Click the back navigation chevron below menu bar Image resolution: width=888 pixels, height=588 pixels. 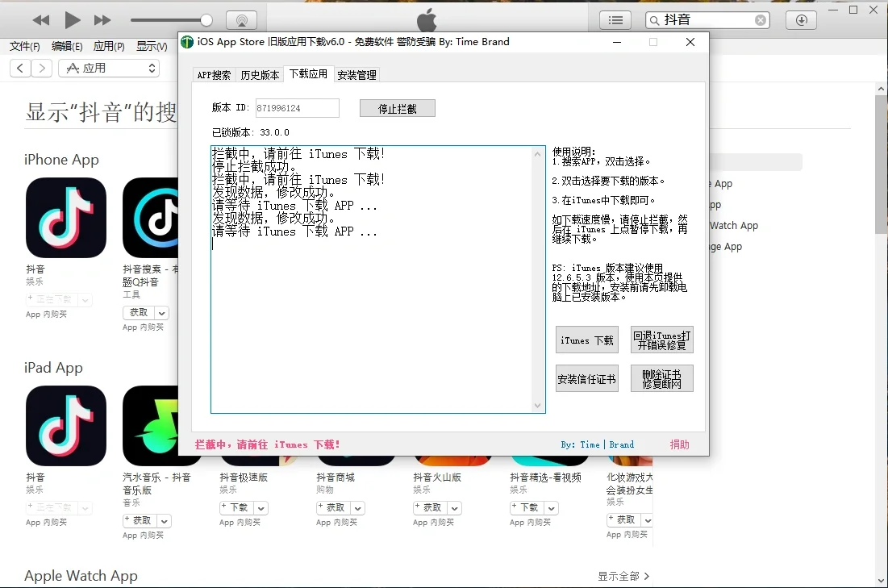(19, 68)
